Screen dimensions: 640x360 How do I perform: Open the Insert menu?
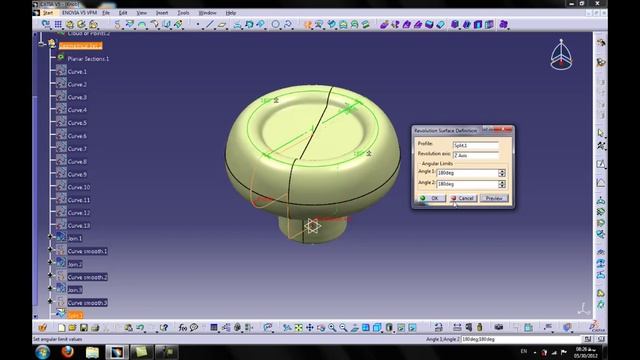point(162,13)
